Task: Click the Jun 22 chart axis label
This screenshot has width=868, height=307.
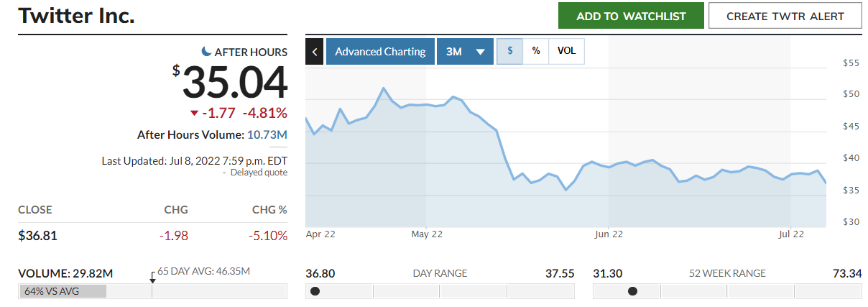Action: (608, 234)
